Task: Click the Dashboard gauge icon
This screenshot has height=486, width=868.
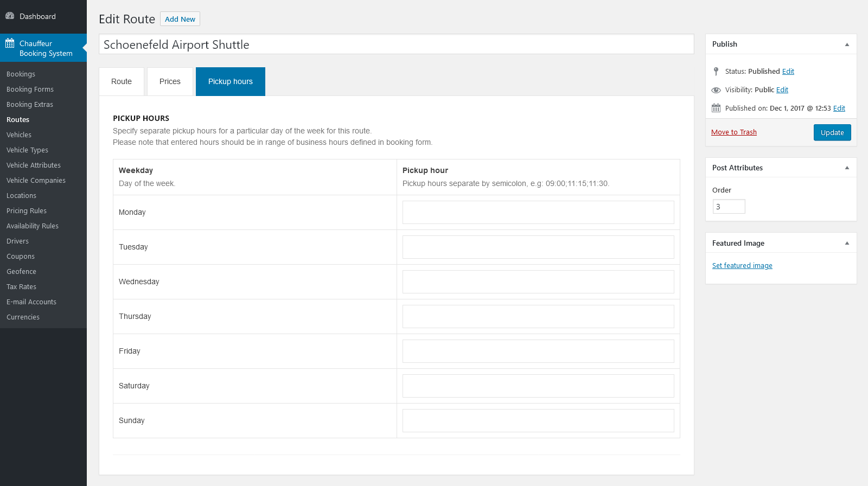Action: (10, 16)
